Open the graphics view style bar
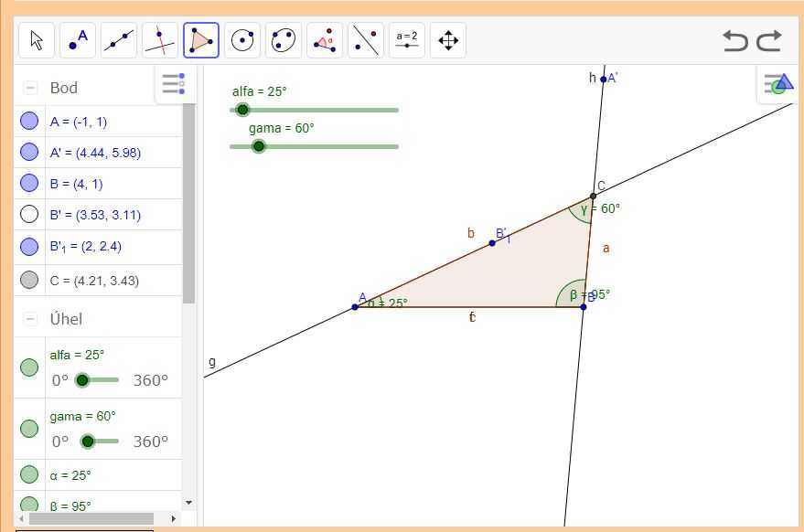Viewport: 804px width, 532px height. 778,84
